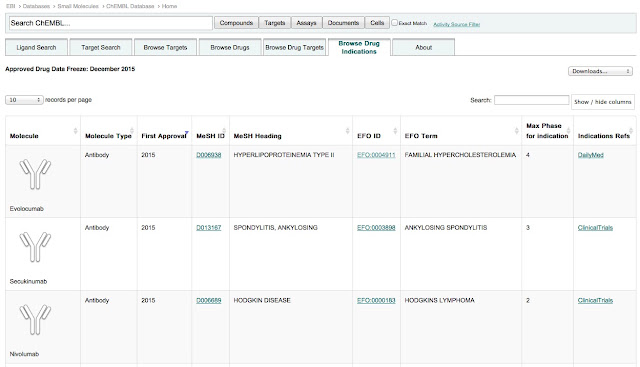The width and height of the screenshot is (640, 367).
Task: Open EFO link EFO:0003898
Action: [x=376, y=227]
